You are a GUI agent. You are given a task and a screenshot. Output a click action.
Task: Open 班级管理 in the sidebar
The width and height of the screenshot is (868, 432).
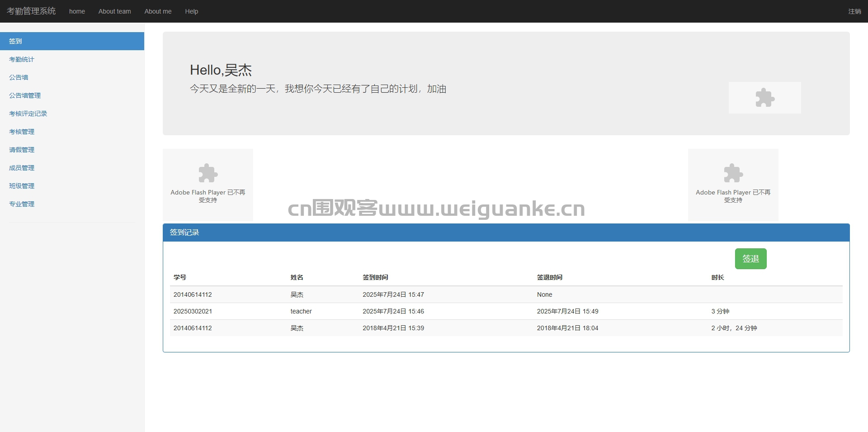(x=72, y=186)
